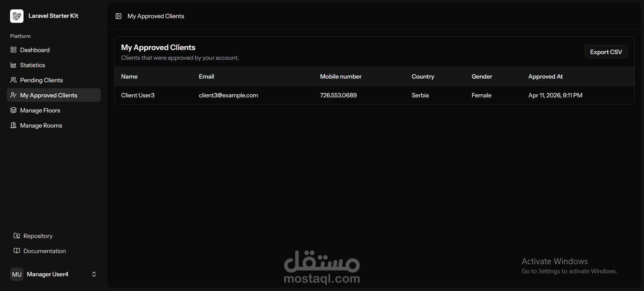Click the Manage Floors layers icon
Screen dimensions: 644x291
coord(13,110)
